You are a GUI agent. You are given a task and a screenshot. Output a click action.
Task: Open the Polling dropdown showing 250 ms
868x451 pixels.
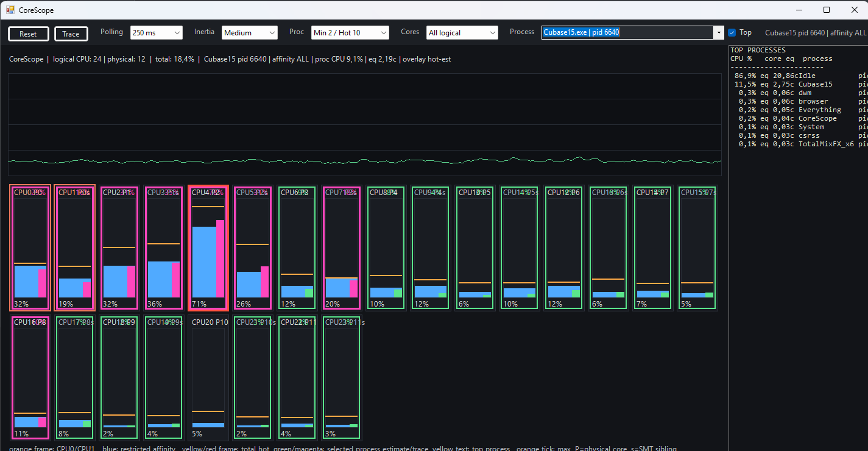157,33
